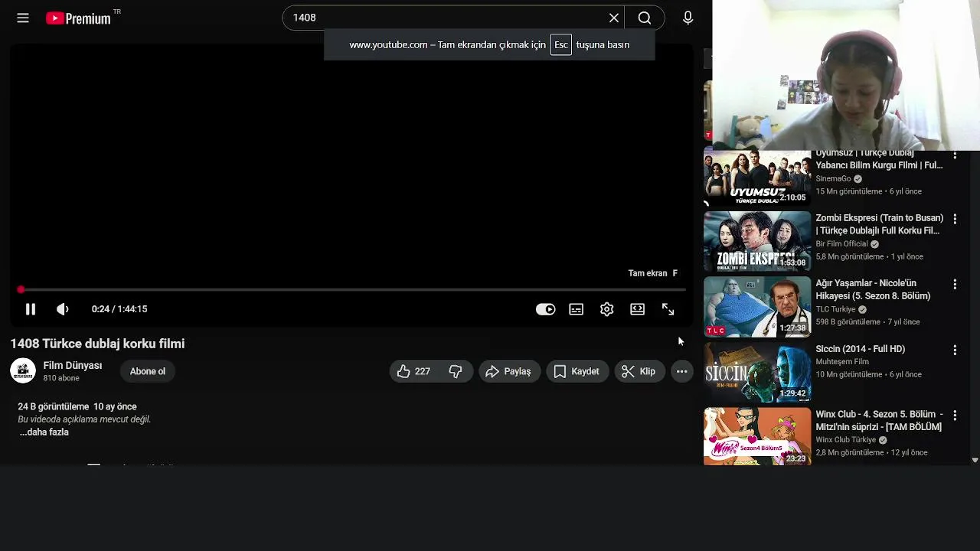Viewport: 980px width, 551px height.
Task: Enter full screen mode
Action: point(668,309)
